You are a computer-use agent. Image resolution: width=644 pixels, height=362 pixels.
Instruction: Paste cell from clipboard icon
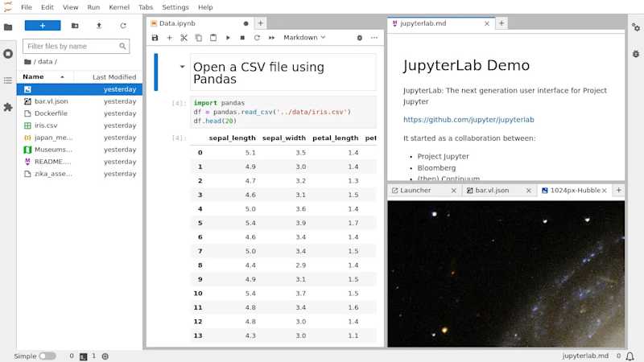pos(213,38)
